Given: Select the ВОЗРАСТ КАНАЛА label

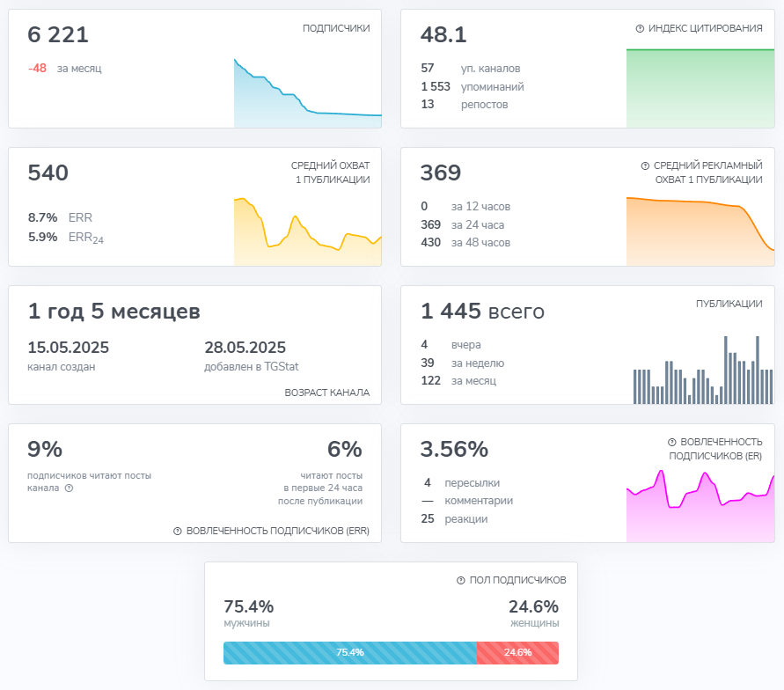Looking at the screenshot, I should (327, 393).
